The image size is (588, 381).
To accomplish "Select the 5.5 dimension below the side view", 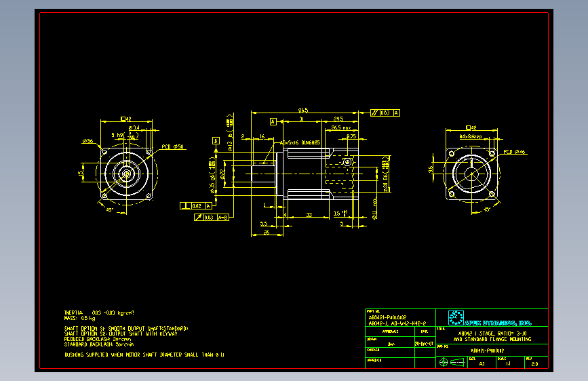I will point(264,224).
